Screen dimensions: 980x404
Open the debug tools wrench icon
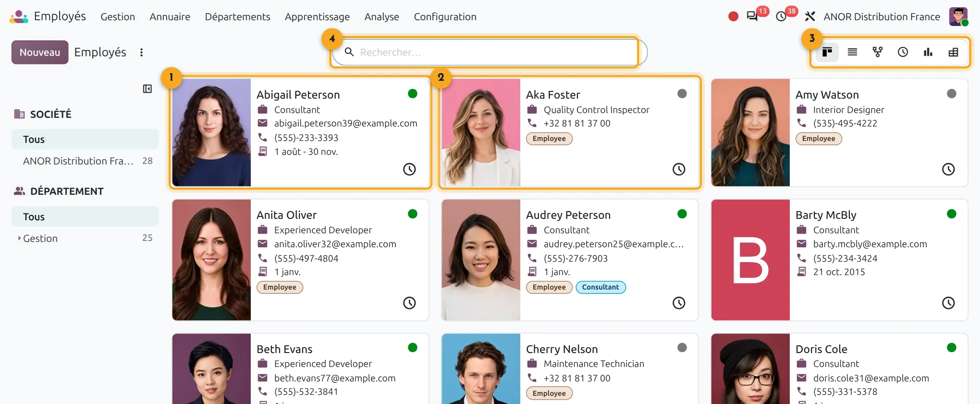[810, 16]
